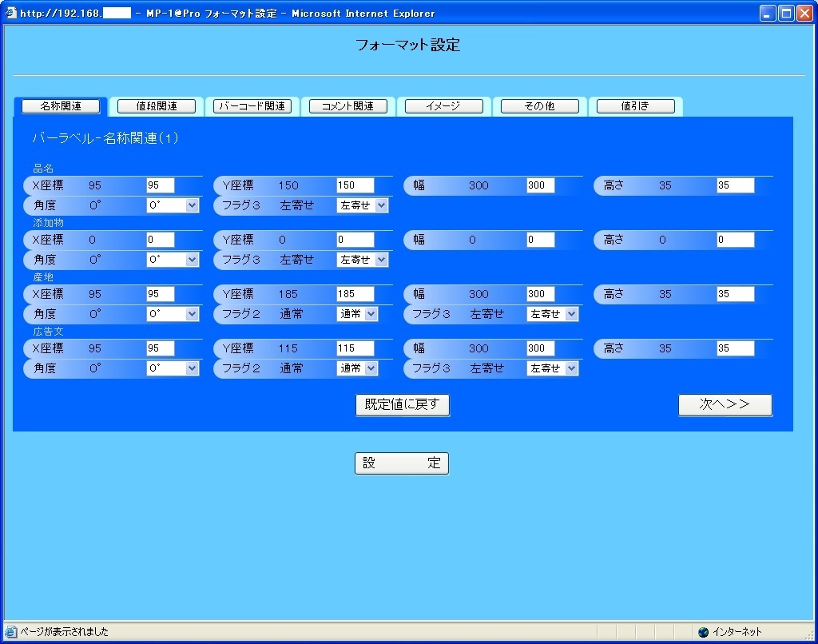
Task: Open the 品名 フラグ3 左寄せ dropdown
Action: [x=363, y=205]
